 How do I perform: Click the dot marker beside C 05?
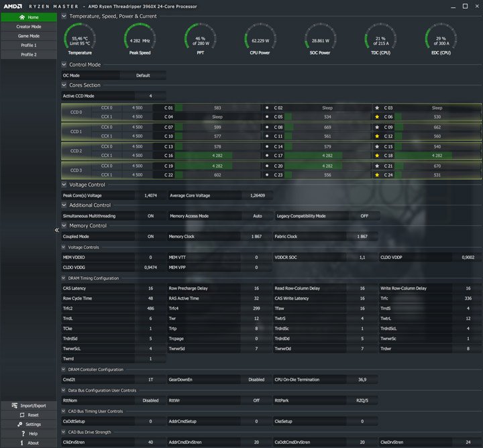pos(267,117)
